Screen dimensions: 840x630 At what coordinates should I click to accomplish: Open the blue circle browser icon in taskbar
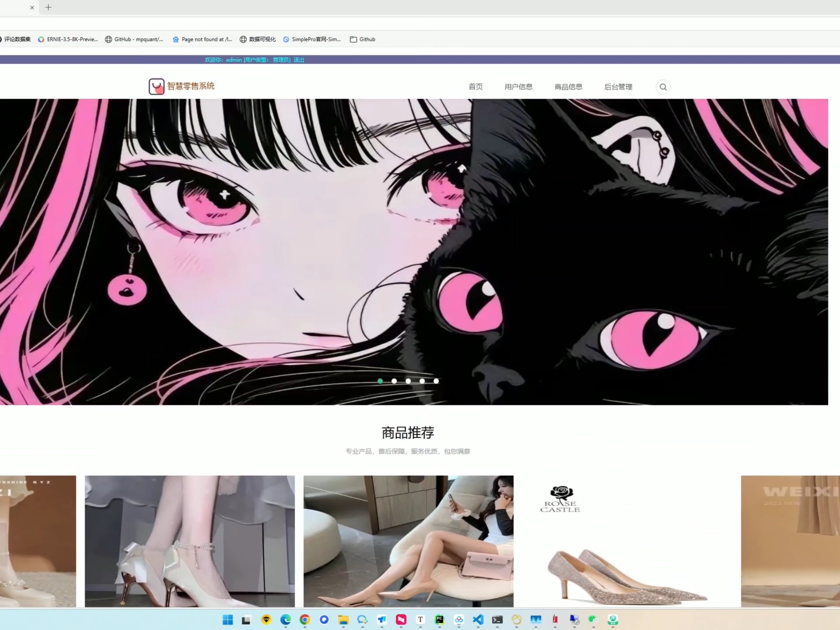[x=324, y=619]
